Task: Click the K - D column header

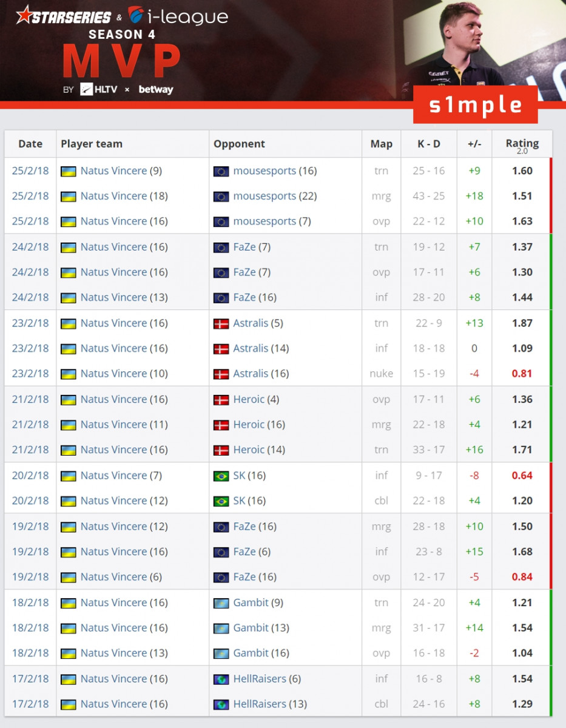Action: [428, 144]
